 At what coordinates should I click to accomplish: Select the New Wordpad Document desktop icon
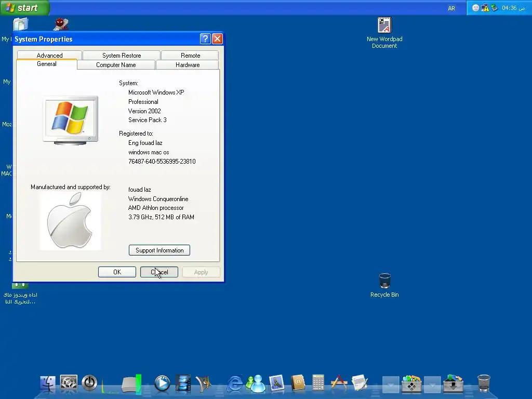(x=384, y=33)
